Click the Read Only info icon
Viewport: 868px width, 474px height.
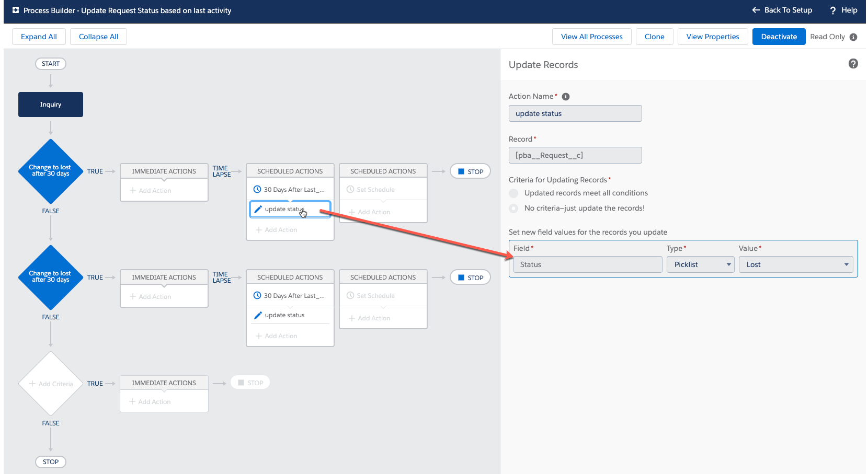853,37
